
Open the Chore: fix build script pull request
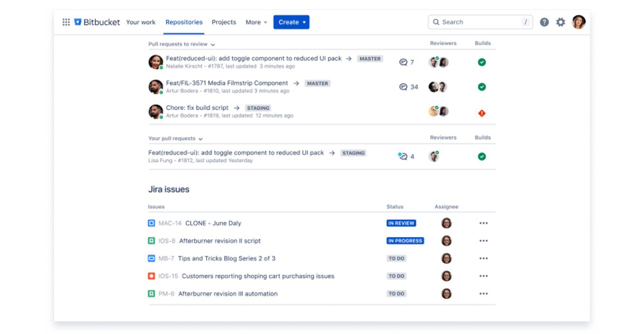(197, 108)
